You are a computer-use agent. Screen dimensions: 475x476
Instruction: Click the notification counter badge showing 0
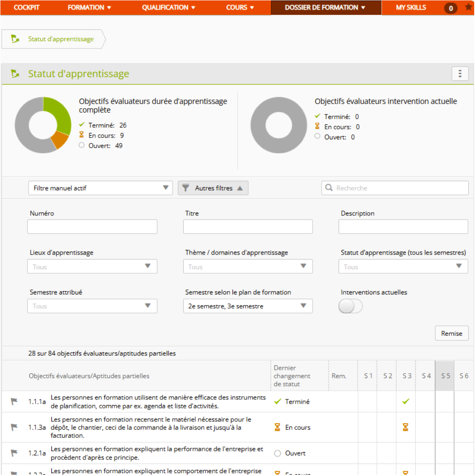click(451, 8)
